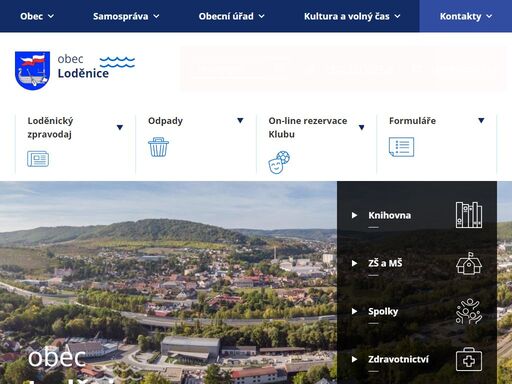
Task: Click the theater mask and ball icon
Action: pyautogui.click(x=279, y=162)
